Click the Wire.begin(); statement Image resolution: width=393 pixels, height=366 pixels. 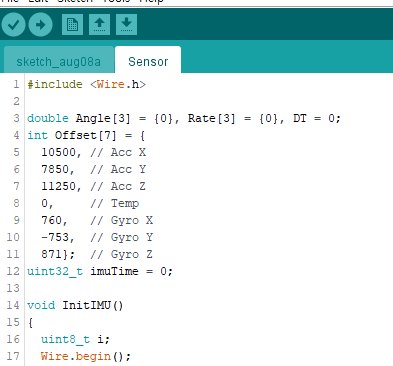[x=86, y=356]
